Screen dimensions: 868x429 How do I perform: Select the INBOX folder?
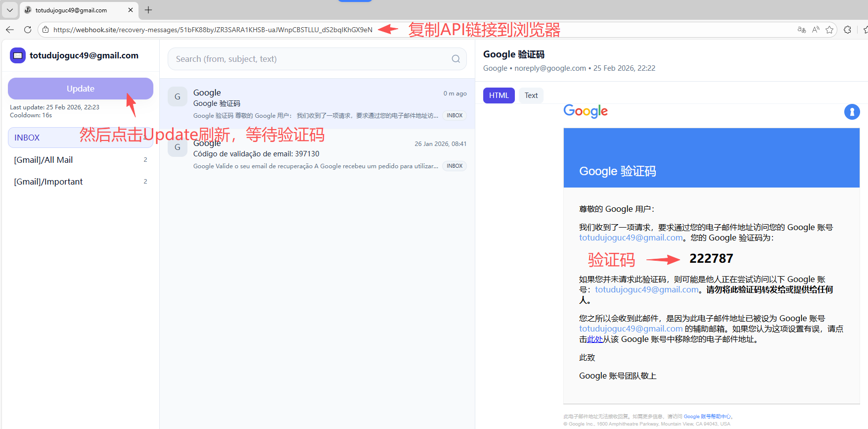click(x=81, y=138)
